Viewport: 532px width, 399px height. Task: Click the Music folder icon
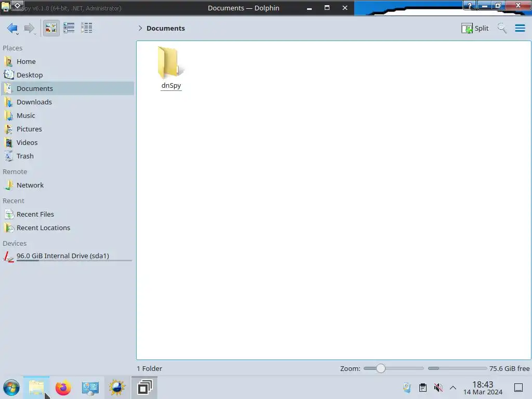pyautogui.click(x=8, y=116)
